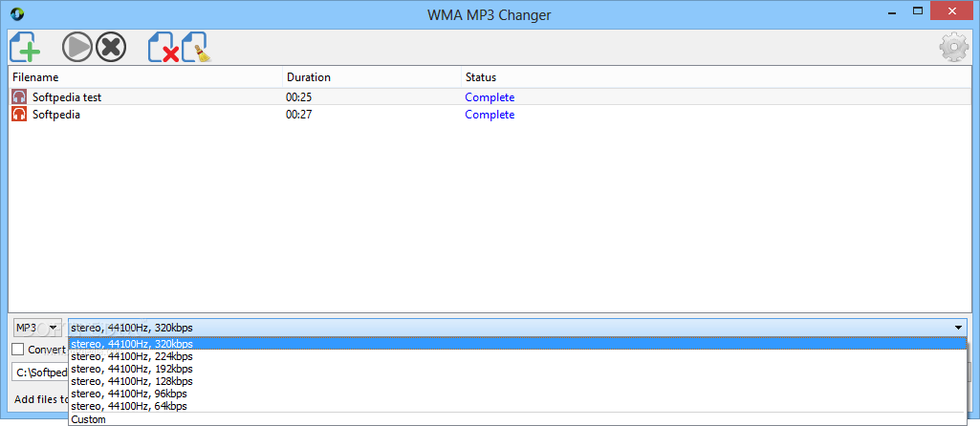The image size is (980, 426).
Task: Toggle the Convert checkbox
Action: [18, 350]
